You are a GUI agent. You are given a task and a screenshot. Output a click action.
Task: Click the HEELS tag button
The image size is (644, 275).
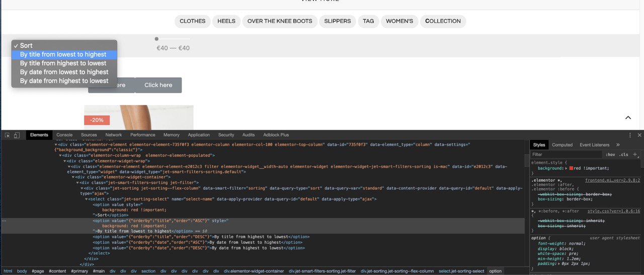pos(226,21)
